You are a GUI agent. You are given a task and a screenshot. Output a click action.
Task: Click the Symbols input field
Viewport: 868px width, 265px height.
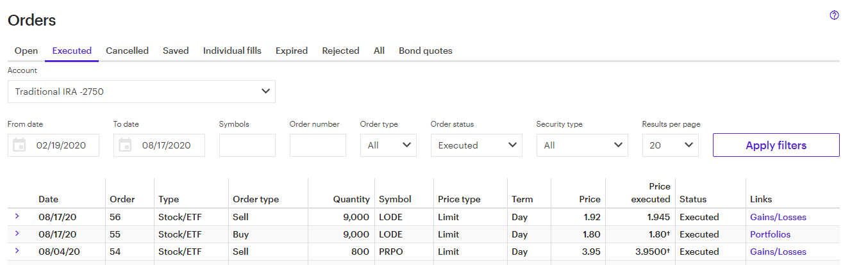(247, 145)
